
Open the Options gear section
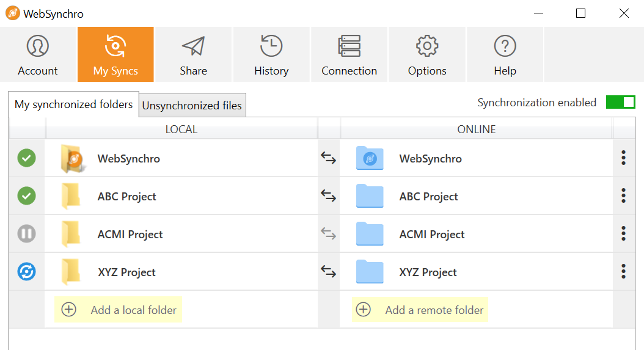[x=427, y=54]
